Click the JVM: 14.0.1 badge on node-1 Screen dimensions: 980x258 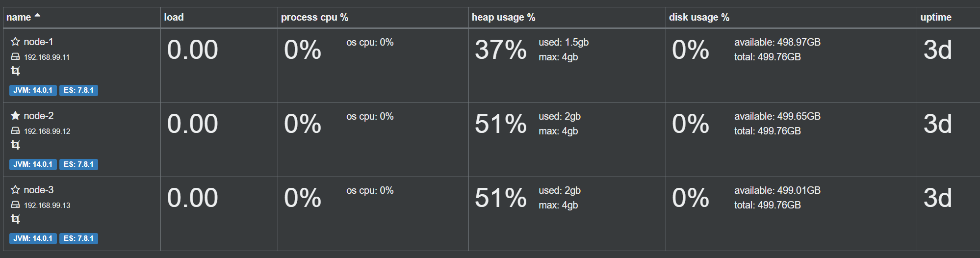coord(33,90)
